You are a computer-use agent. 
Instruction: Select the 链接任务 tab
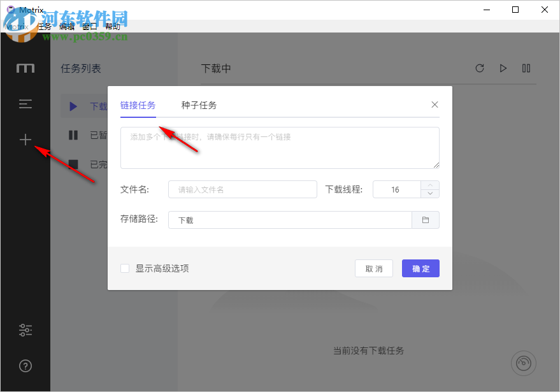[138, 105]
